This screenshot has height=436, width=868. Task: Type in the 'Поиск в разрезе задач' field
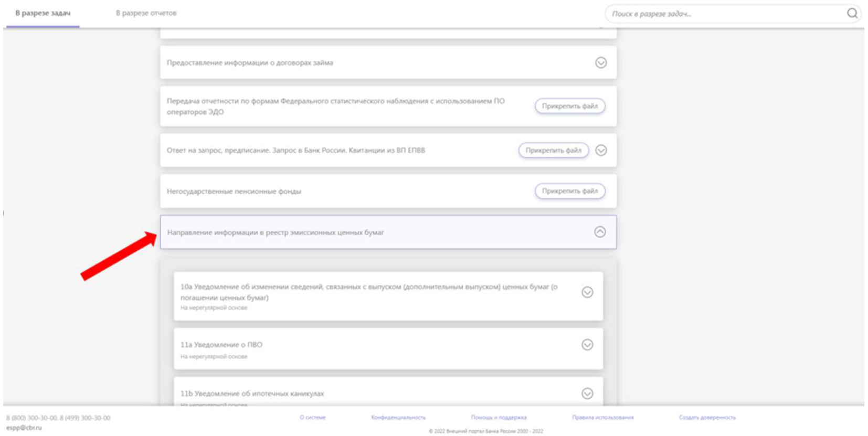click(724, 14)
